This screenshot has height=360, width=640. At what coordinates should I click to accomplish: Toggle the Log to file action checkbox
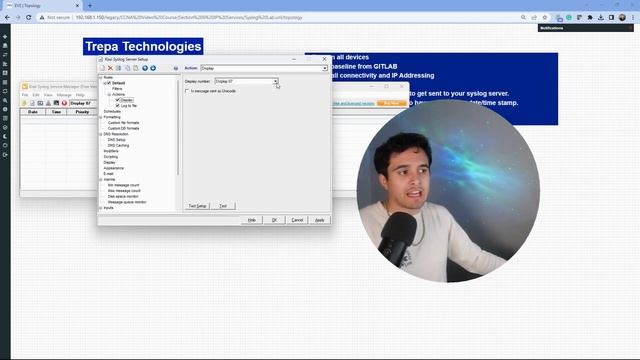118,106
